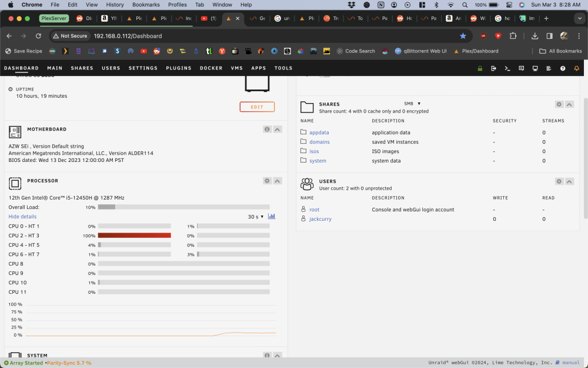Click the Not Secure site info chip
Screen dimensions: 588x368
71,36
